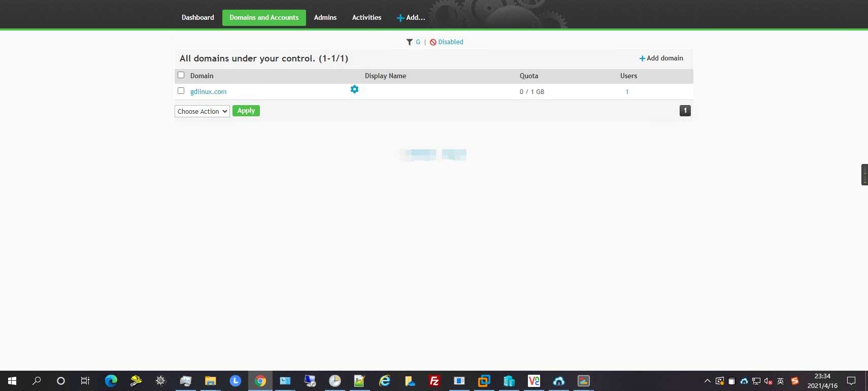Viewport: 868px width, 391px height.
Task: Open the gear settings app in taskbar
Action: (160, 381)
